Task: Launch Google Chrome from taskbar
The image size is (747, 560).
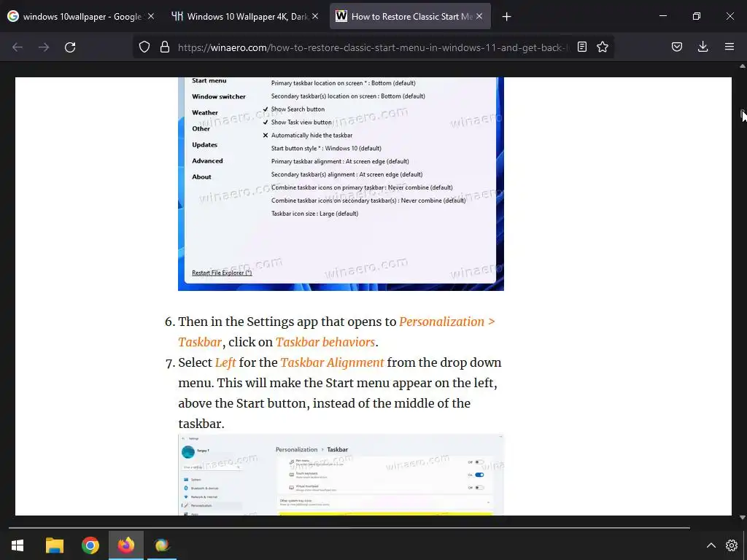Action: [x=90, y=545]
